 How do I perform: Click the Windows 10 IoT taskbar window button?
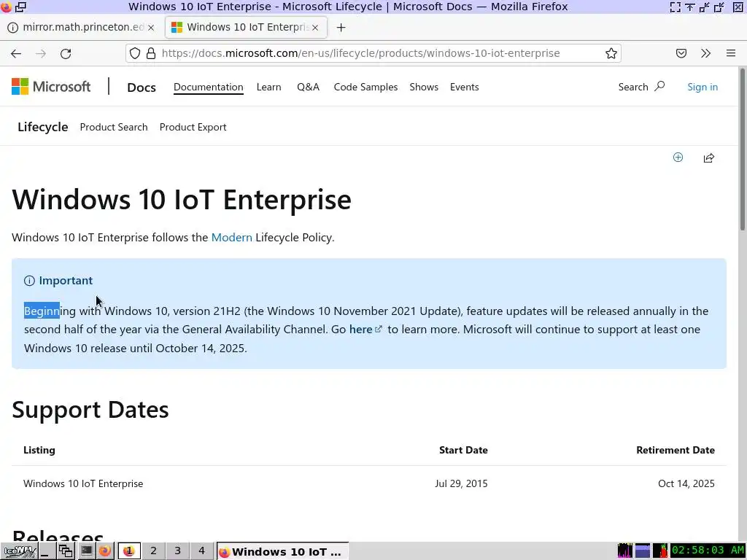[x=282, y=551]
